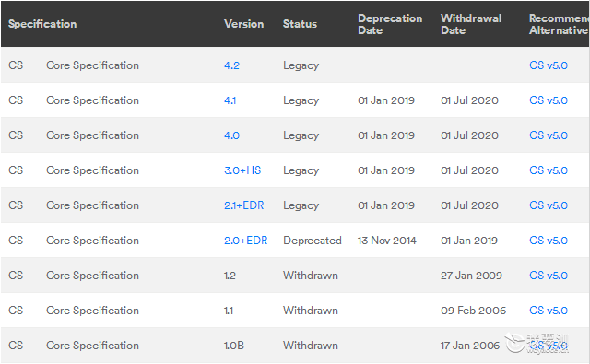Click CS v5.0 alternative in Deprecated row
Viewport: 590px width, 364px height.
click(x=549, y=241)
